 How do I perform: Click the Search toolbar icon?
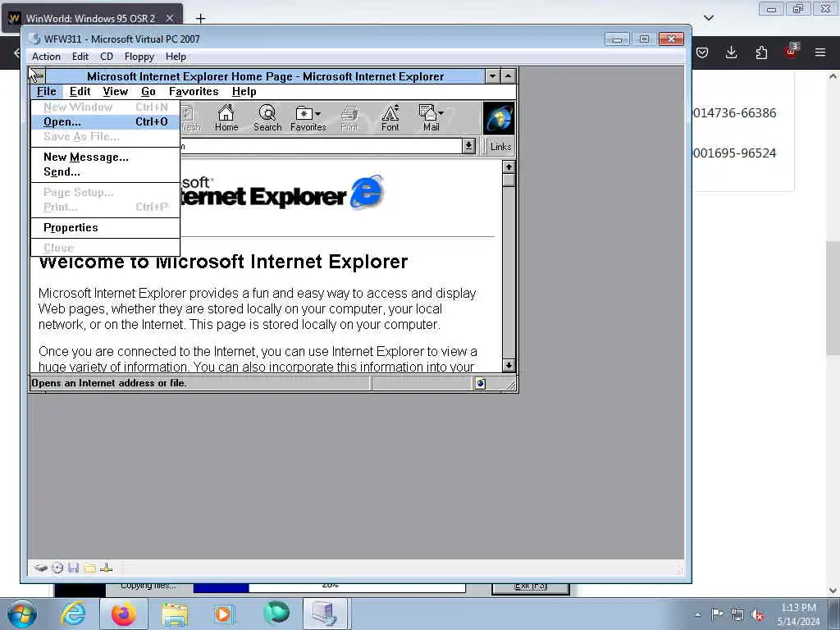[x=267, y=118]
